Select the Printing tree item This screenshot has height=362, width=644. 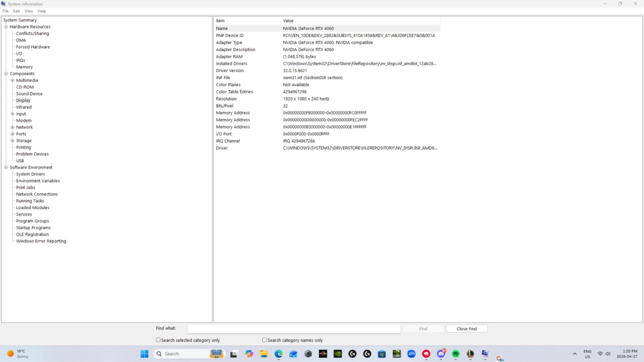point(24,147)
